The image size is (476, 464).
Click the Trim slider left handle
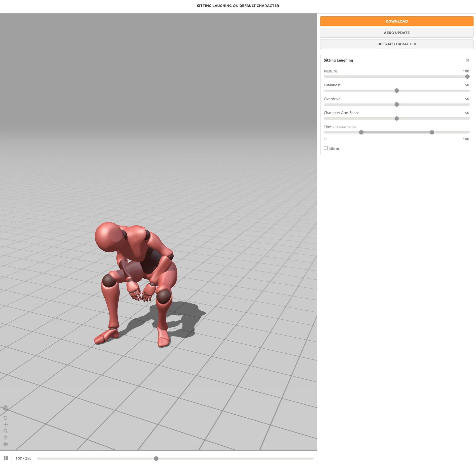(361, 133)
